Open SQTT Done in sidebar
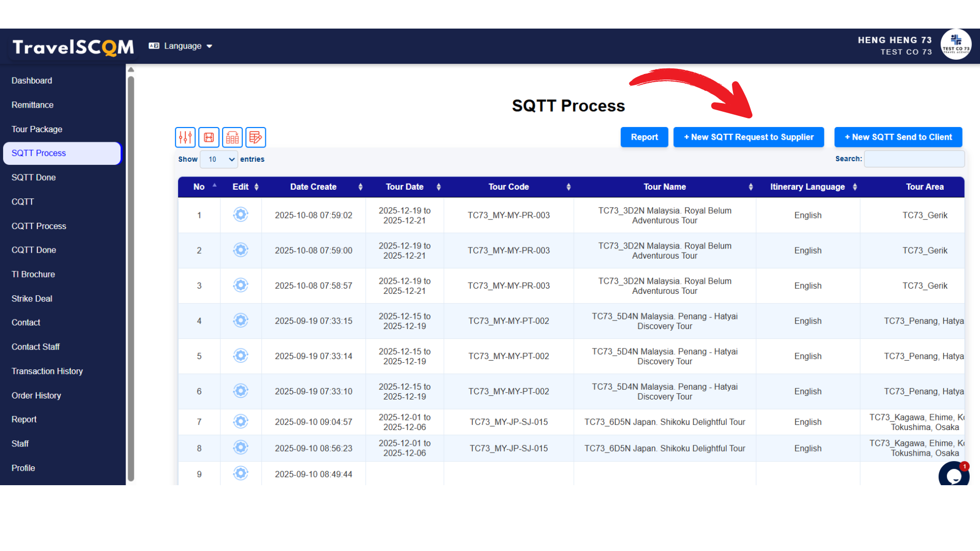Viewport: 980px width, 551px height. click(34, 178)
